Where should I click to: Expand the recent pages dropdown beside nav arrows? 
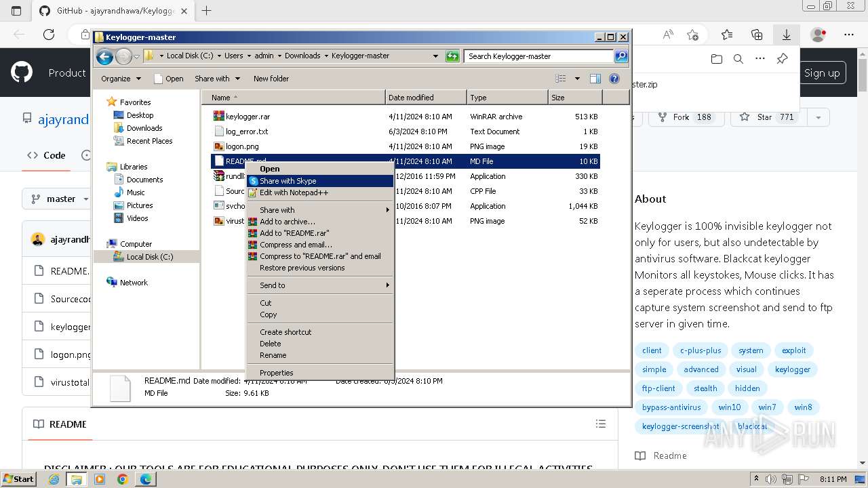click(137, 56)
